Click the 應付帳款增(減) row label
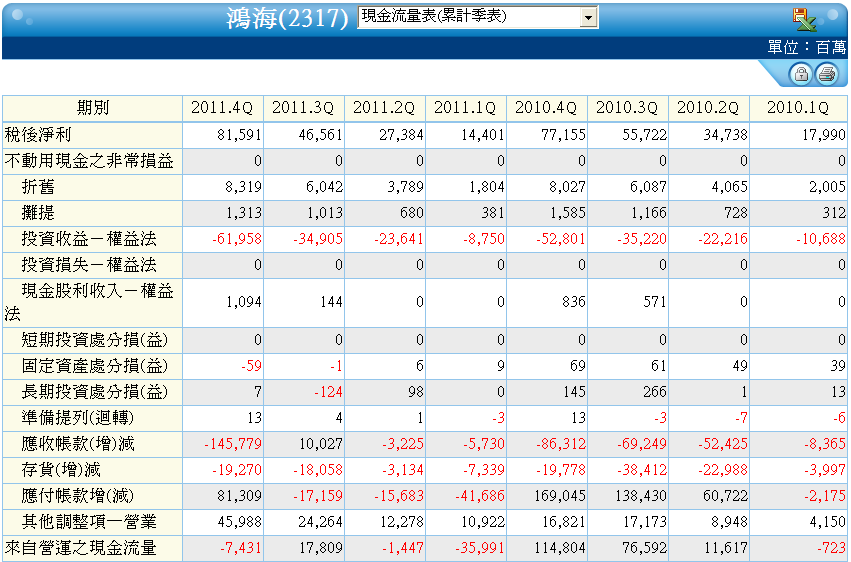 pyautogui.click(x=78, y=496)
